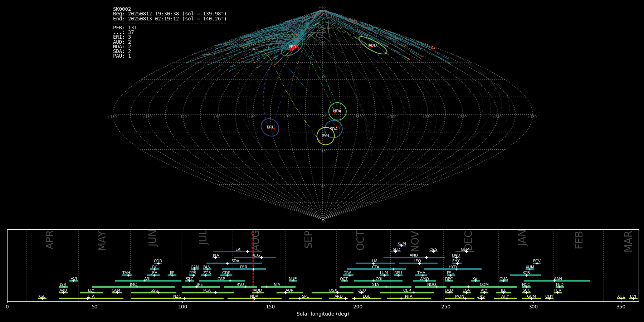Click the ERI radiant circle on sky map
The height and width of the screenshot is (322, 644).
pyautogui.click(x=270, y=127)
